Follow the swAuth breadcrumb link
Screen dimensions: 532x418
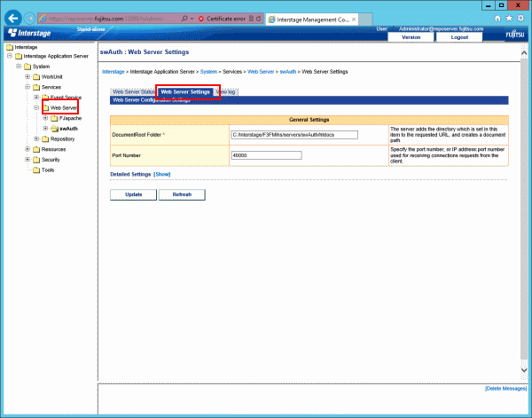pos(287,72)
